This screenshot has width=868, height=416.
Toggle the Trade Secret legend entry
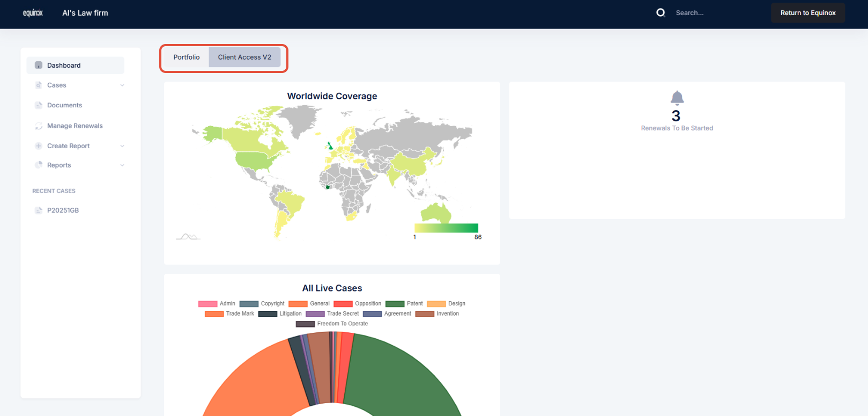click(x=332, y=314)
